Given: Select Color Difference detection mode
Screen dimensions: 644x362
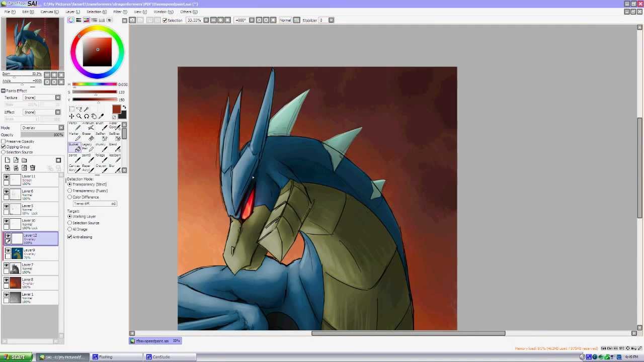Looking at the screenshot, I should (70, 197).
